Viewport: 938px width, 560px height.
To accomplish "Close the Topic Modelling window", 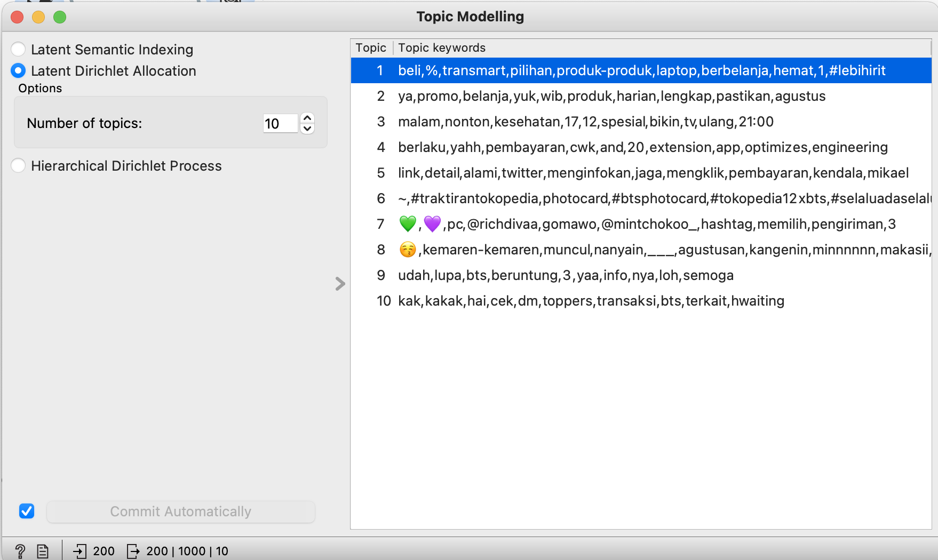I will [x=17, y=17].
